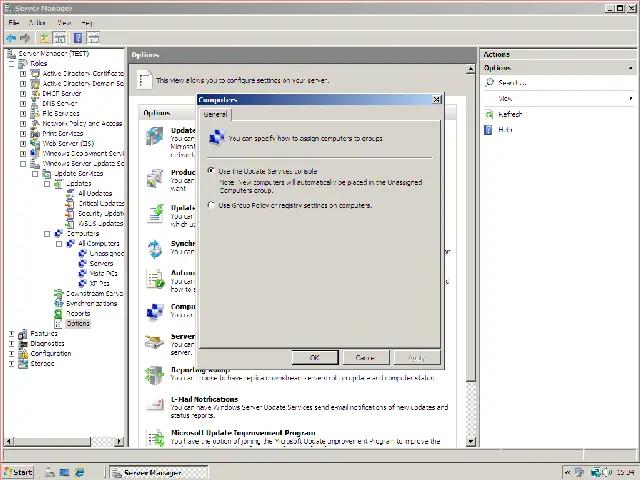Click the Computers option icon in list
Screen dimensions: 640x480
(x=155, y=312)
